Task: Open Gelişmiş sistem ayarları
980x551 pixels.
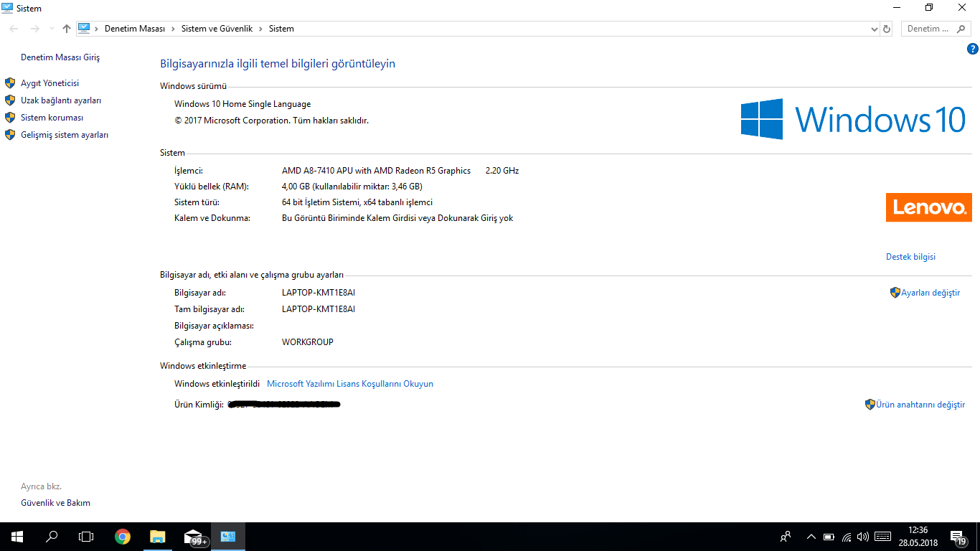Action: (65, 135)
